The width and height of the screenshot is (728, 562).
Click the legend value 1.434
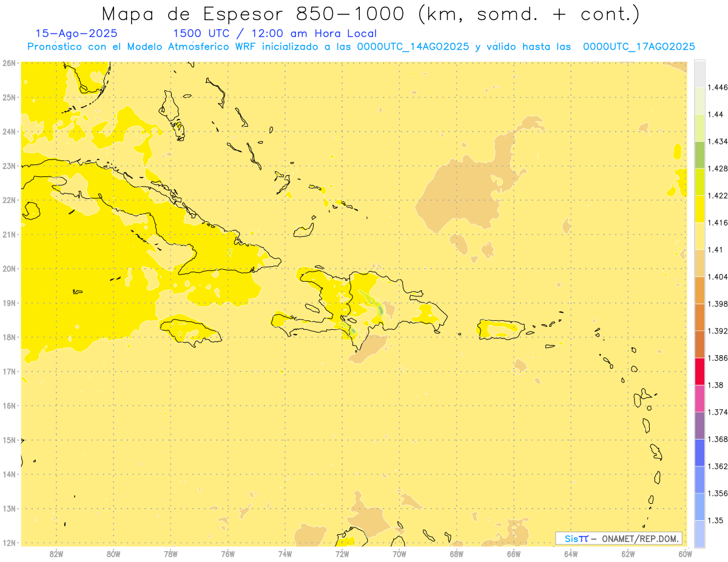click(x=718, y=141)
